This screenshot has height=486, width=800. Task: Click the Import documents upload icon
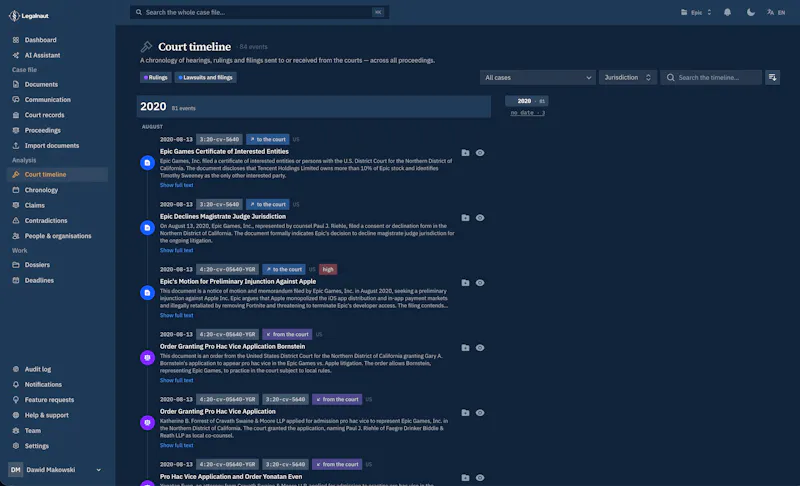16,145
